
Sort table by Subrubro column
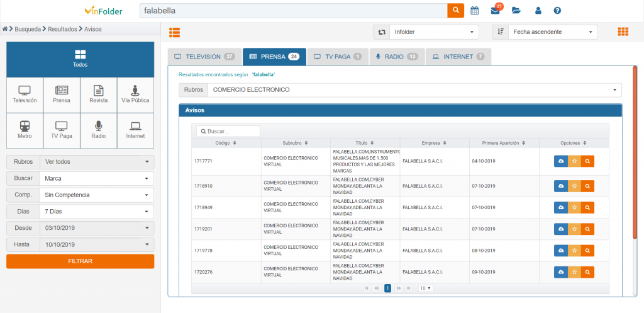tap(296, 143)
